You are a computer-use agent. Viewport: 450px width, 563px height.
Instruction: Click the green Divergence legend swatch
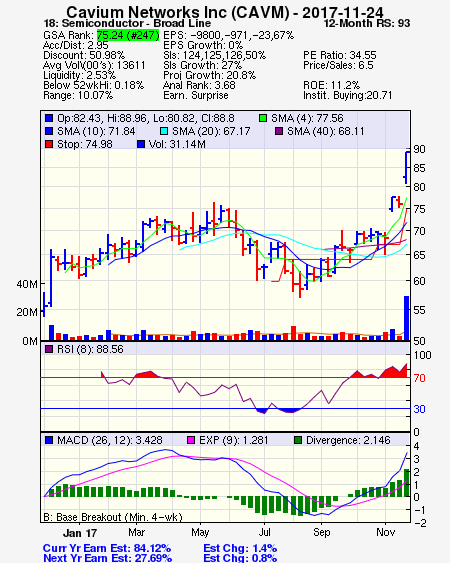(298, 440)
